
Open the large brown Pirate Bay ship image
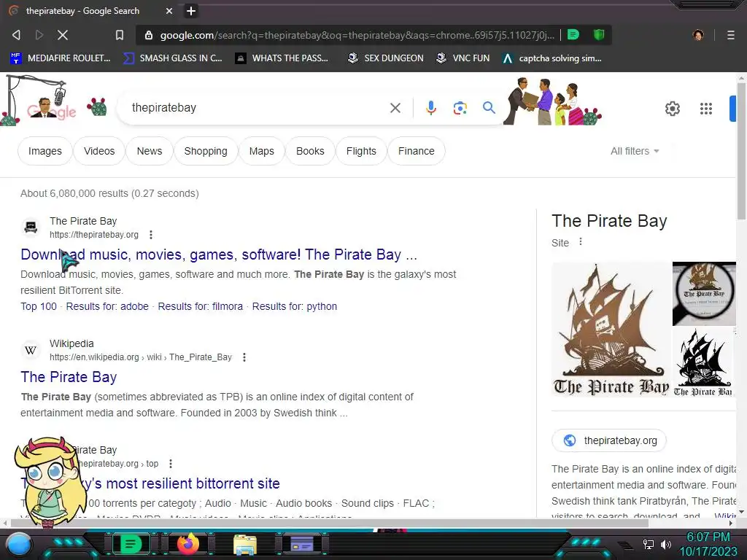(611, 329)
